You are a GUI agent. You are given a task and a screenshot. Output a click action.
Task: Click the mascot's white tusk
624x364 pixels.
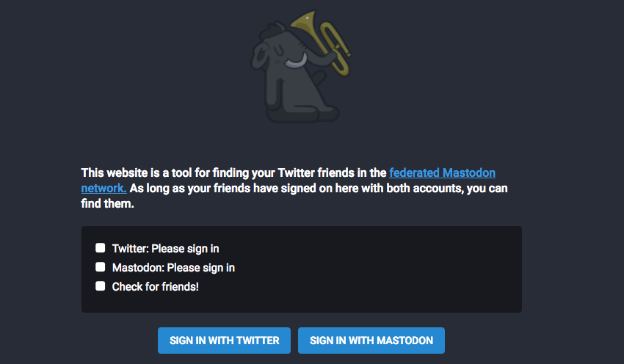click(296, 62)
